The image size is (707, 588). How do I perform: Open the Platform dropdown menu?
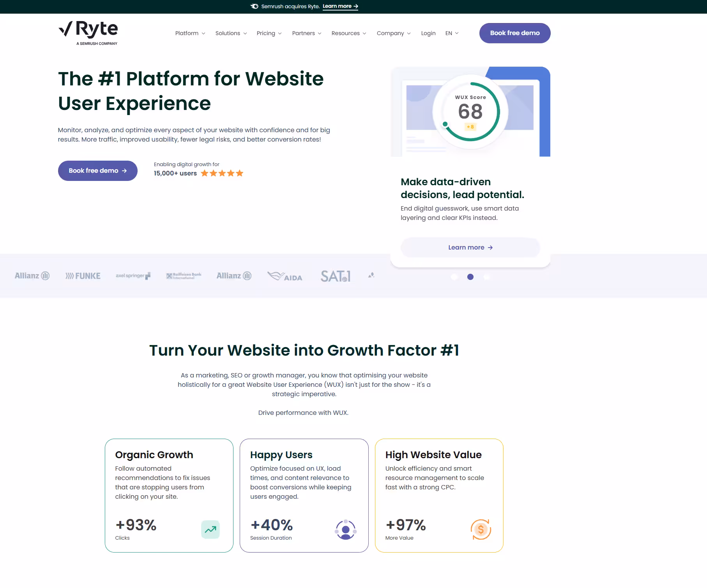[x=190, y=33]
